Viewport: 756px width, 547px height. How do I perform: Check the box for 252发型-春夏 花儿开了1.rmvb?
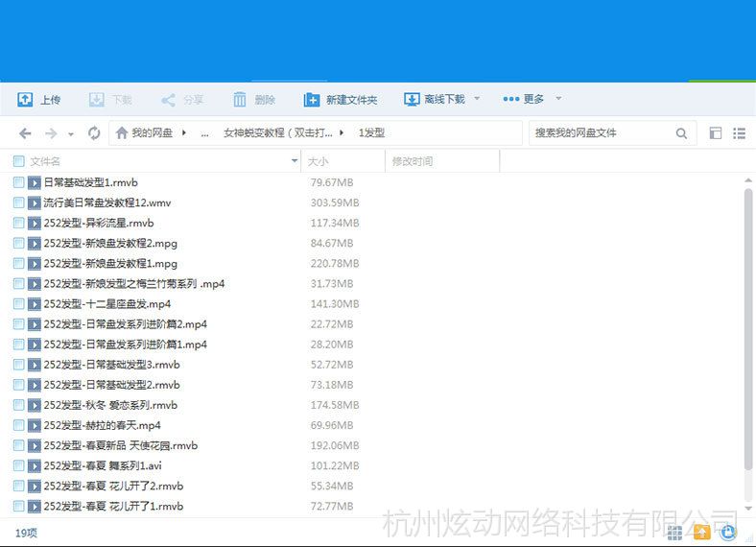tap(19, 506)
